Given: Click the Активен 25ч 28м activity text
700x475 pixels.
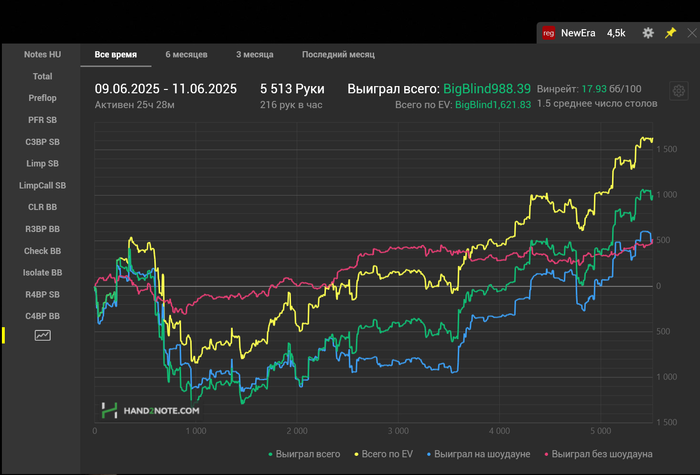Looking at the screenshot, I should pyautogui.click(x=134, y=105).
